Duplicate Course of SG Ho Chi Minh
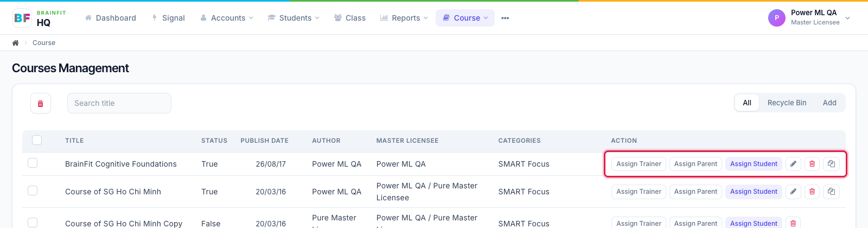868x228 pixels. (831, 192)
